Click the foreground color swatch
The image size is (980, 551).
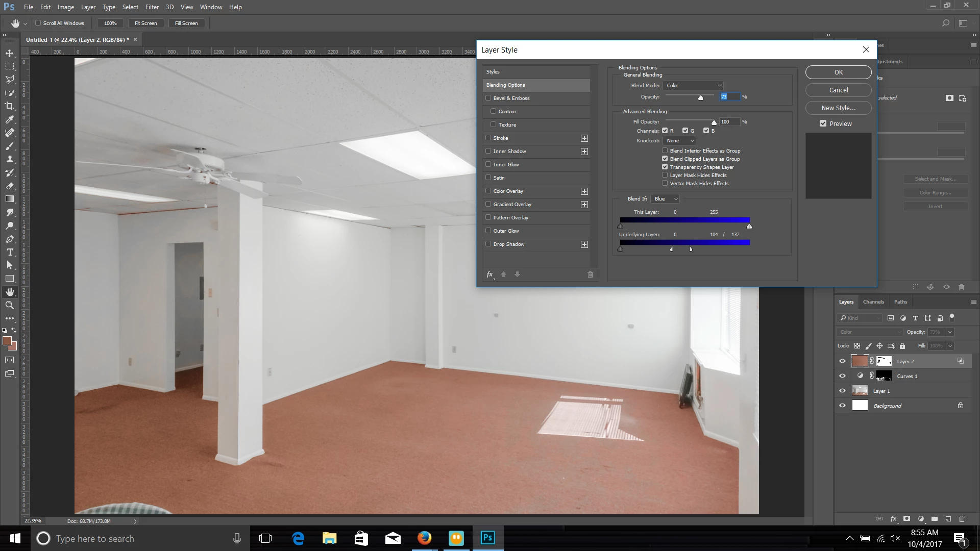pyautogui.click(x=7, y=341)
